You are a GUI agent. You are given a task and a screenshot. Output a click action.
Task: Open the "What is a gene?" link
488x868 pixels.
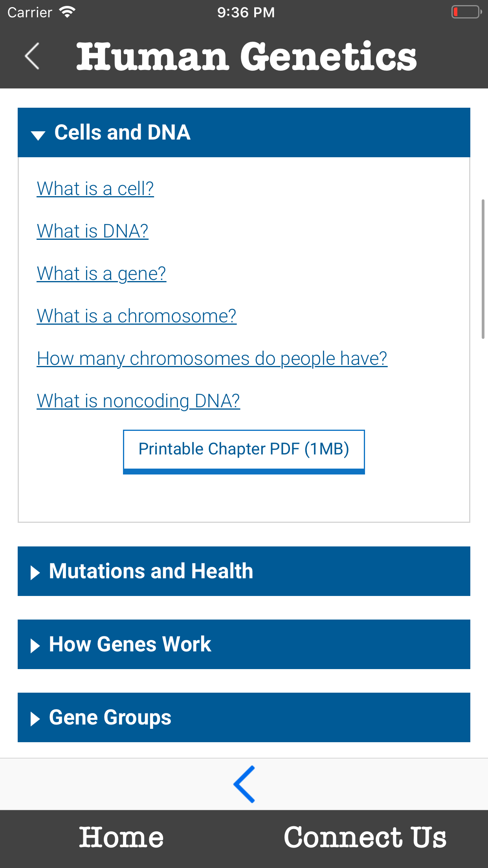pos(101,274)
